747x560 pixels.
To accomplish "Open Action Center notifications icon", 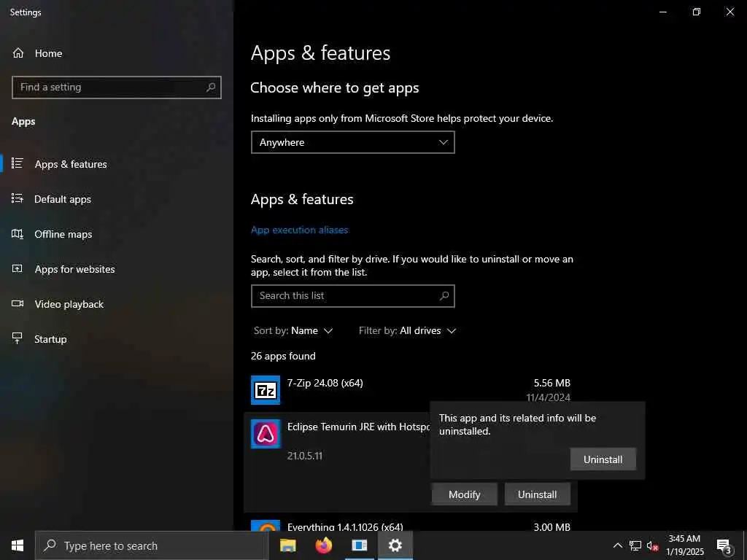I will 724,545.
